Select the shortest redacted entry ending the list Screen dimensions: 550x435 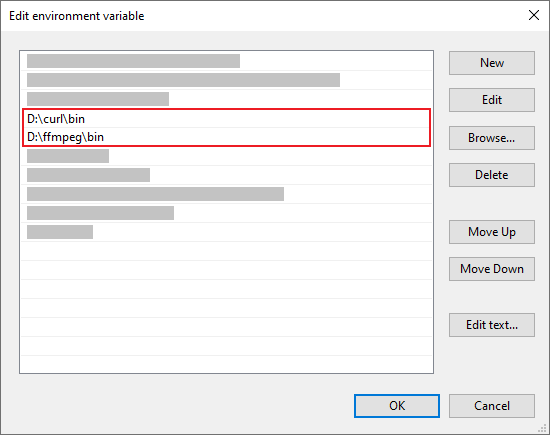pyautogui.click(x=226, y=232)
